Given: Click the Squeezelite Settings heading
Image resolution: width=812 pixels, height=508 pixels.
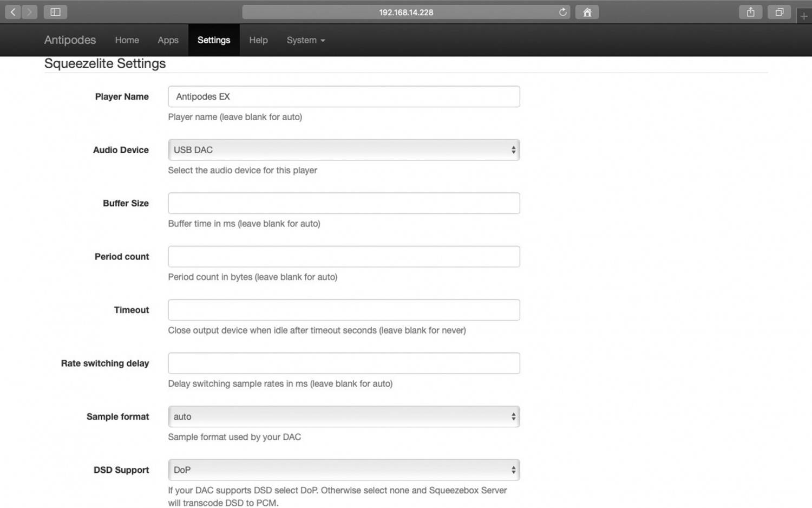Looking at the screenshot, I should coord(105,63).
